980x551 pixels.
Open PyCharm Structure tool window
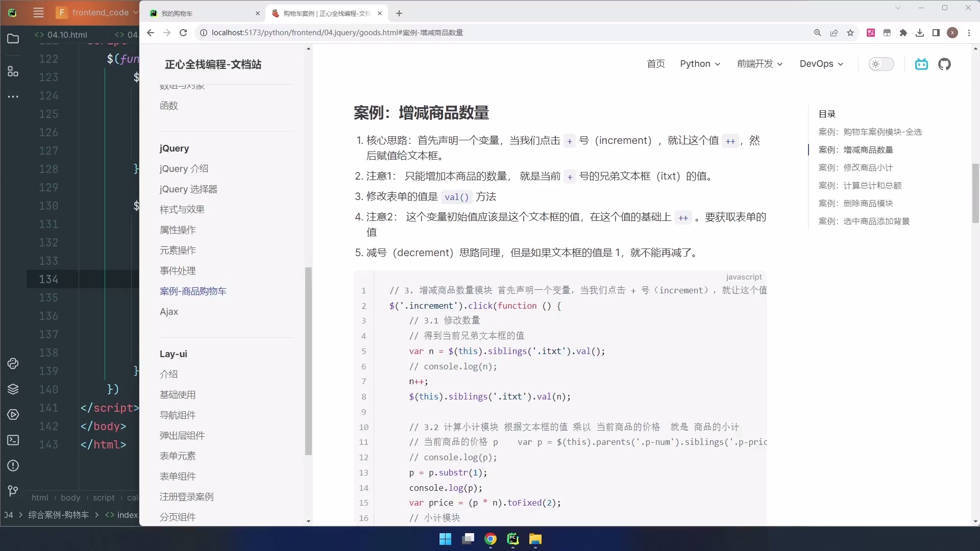click(x=13, y=71)
